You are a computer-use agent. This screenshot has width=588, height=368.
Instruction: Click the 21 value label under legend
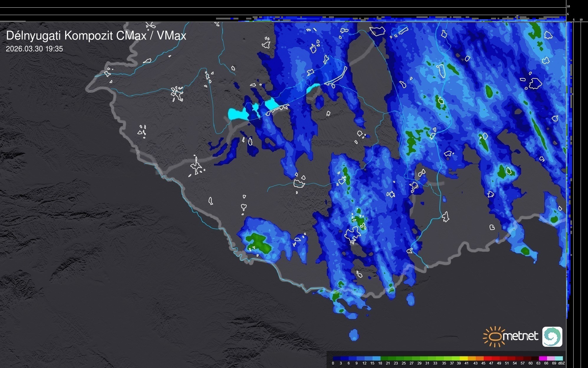[x=388, y=363]
